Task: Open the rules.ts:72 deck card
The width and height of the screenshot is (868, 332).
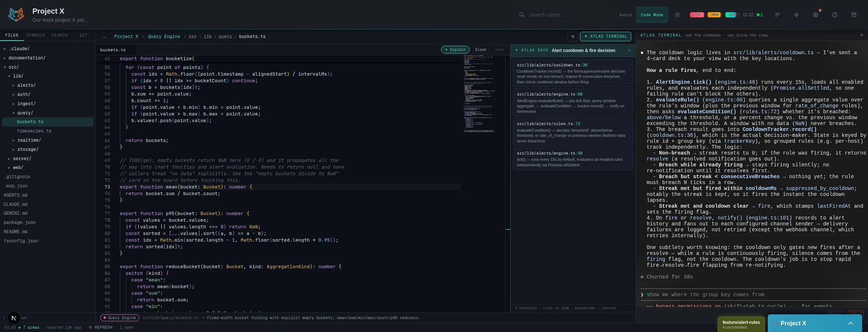Action: 573,132
